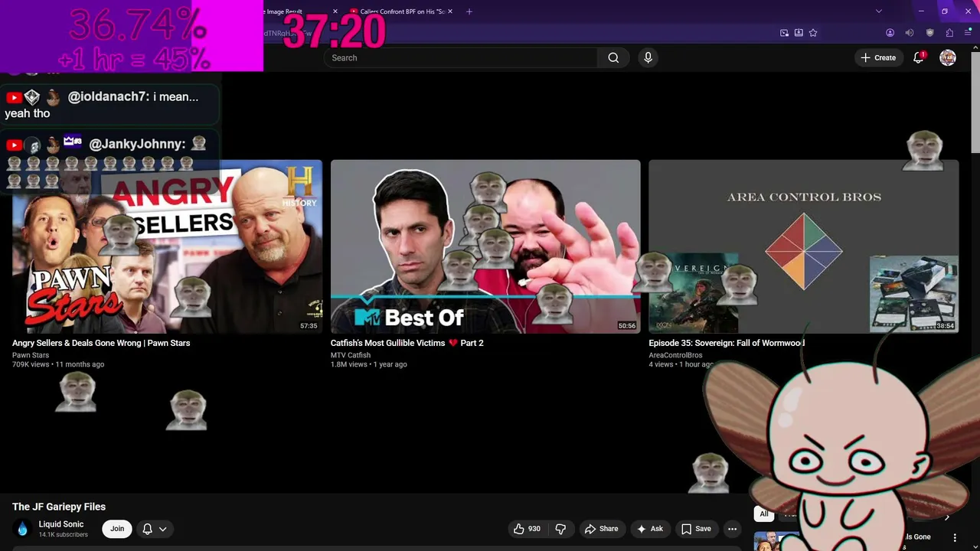The width and height of the screenshot is (980, 551).
Task: Open 'Angry Sellers & Deals Gone Wrong' title
Action: point(101,343)
